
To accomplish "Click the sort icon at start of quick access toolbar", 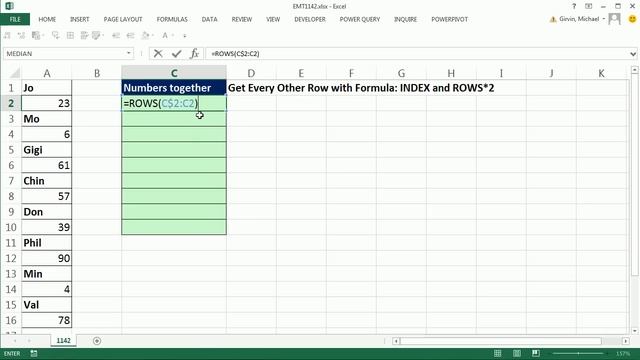I will 7,36.
